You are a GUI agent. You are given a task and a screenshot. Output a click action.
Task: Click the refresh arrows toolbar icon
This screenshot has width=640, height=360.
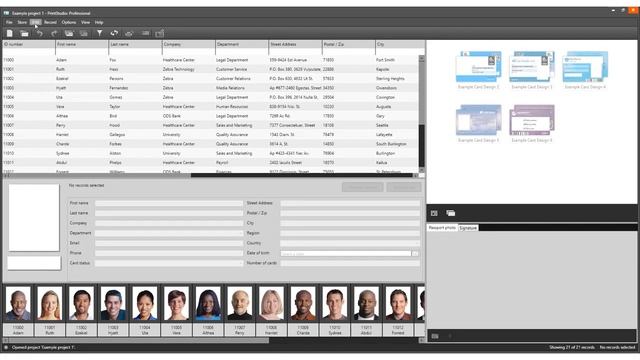click(x=114, y=33)
